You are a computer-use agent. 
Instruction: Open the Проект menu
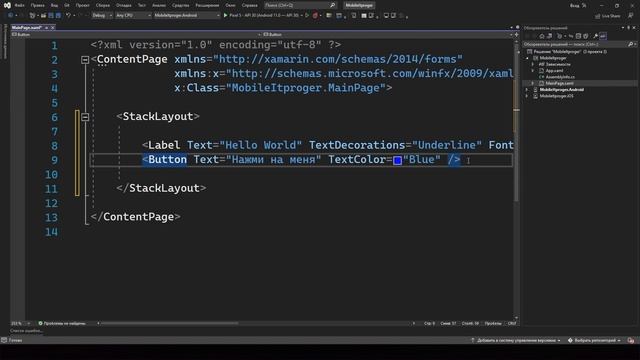82,5
